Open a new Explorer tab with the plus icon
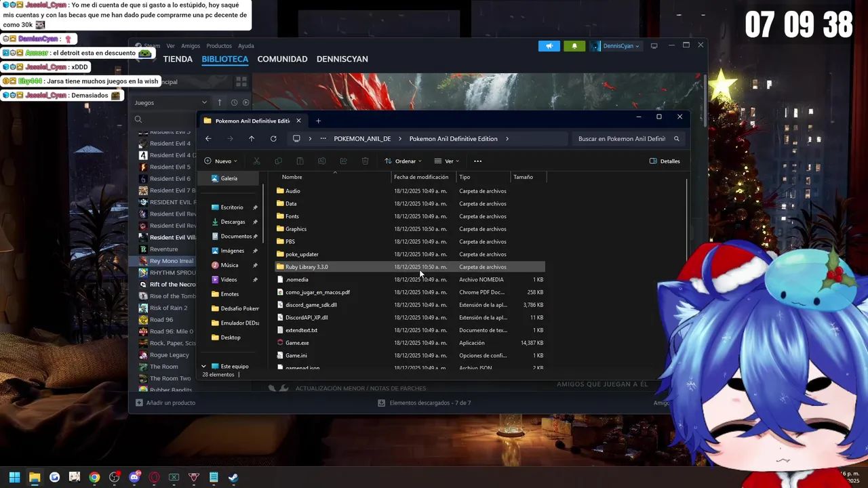 click(318, 121)
